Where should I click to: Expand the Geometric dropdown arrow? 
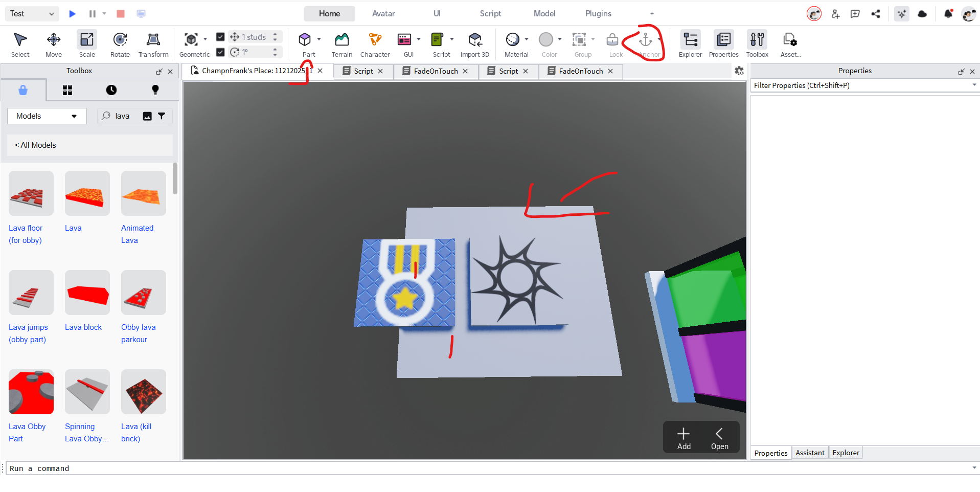click(205, 39)
